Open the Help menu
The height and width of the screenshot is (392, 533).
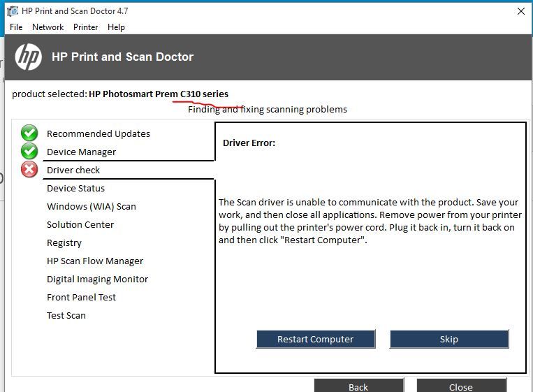116,27
